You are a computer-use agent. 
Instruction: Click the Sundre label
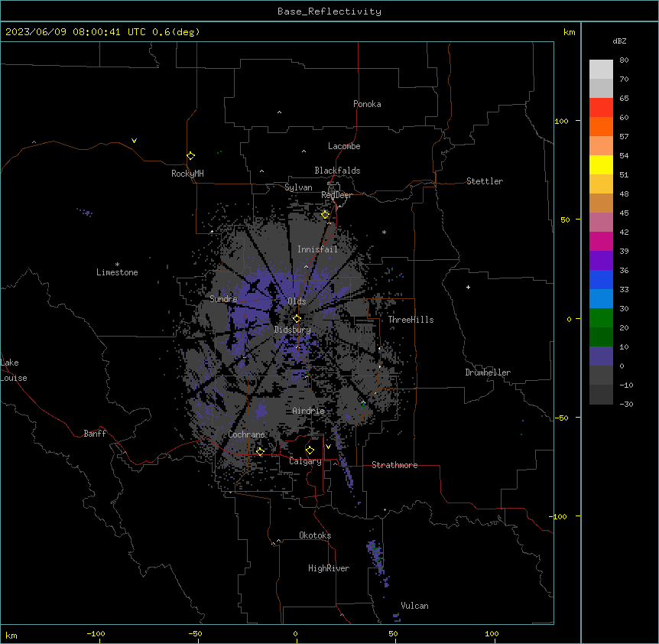[223, 299]
